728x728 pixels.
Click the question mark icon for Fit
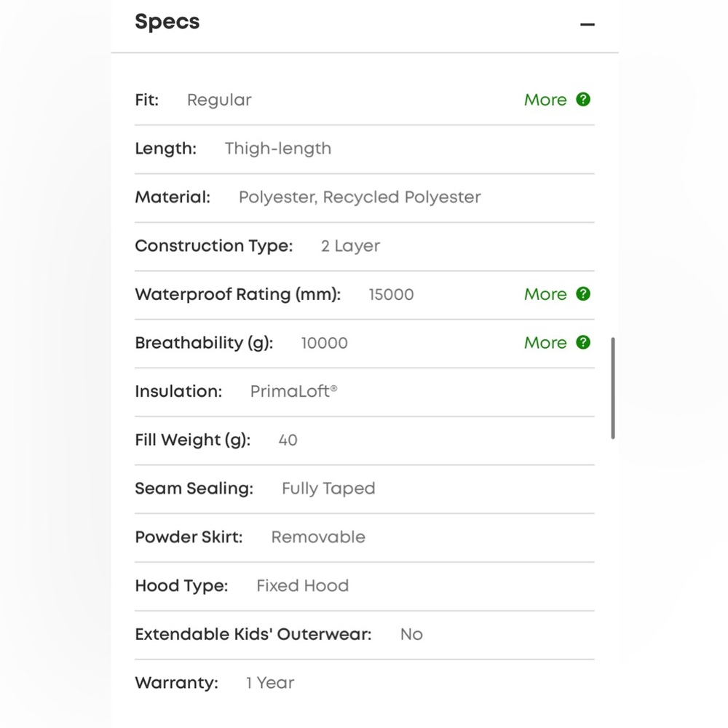click(583, 100)
